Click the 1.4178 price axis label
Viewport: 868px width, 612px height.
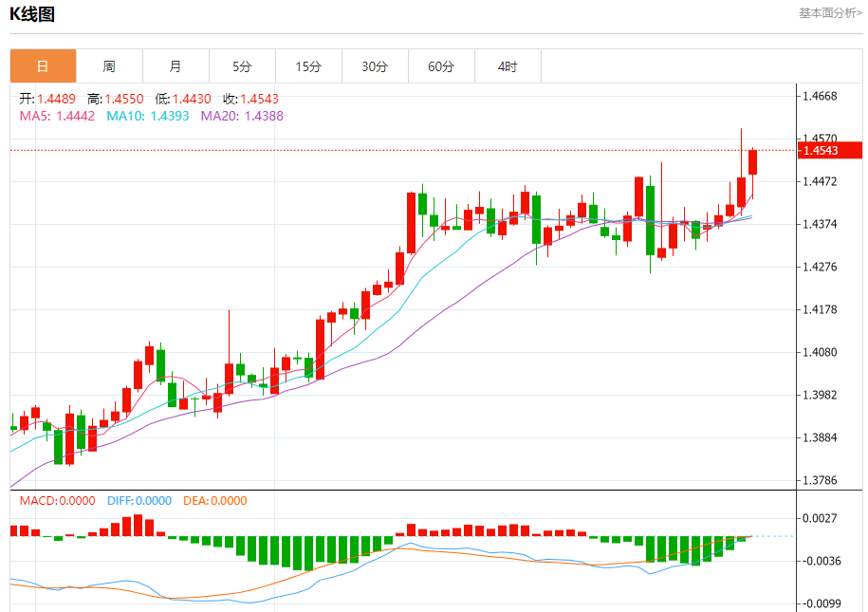(820, 309)
